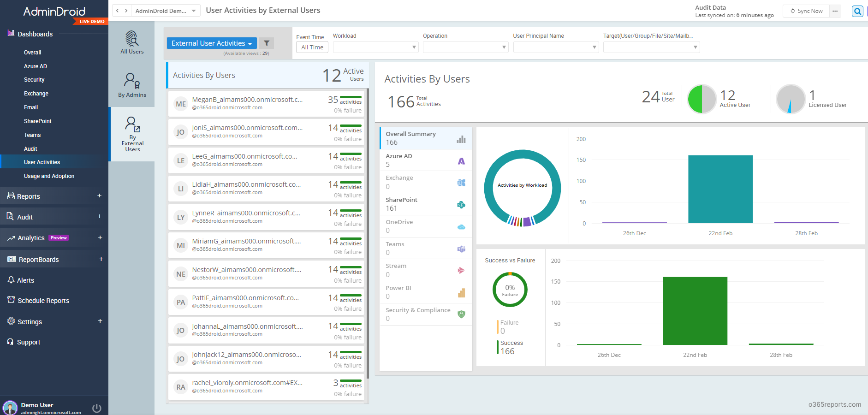Open the Security dashboard
The height and width of the screenshot is (415, 868).
click(x=34, y=80)
